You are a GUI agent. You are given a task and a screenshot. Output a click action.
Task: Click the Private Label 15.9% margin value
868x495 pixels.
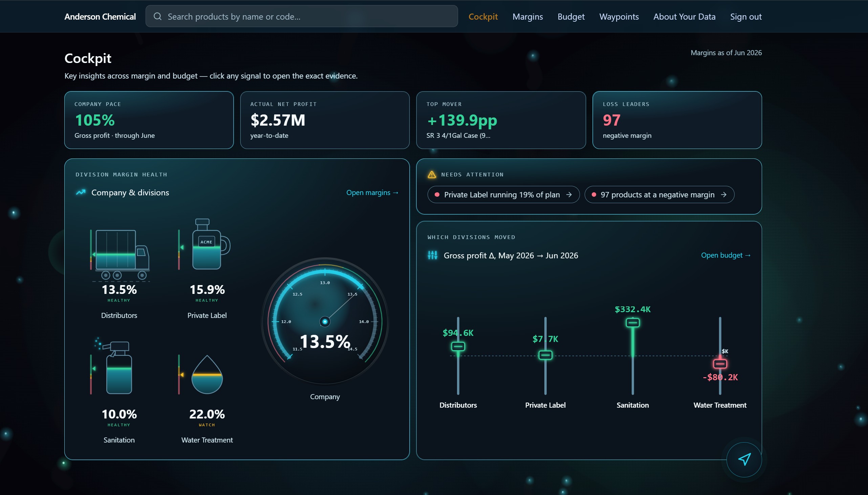click(x=207, y=289)
